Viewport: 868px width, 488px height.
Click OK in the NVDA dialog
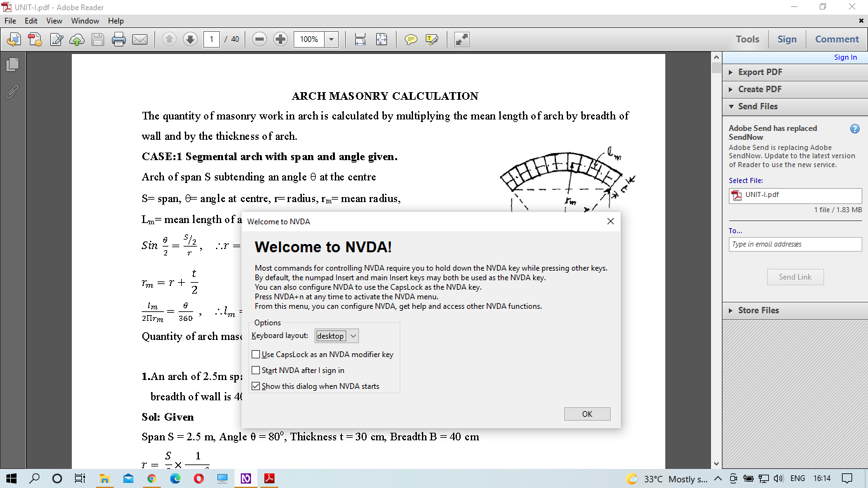[587, 414]
